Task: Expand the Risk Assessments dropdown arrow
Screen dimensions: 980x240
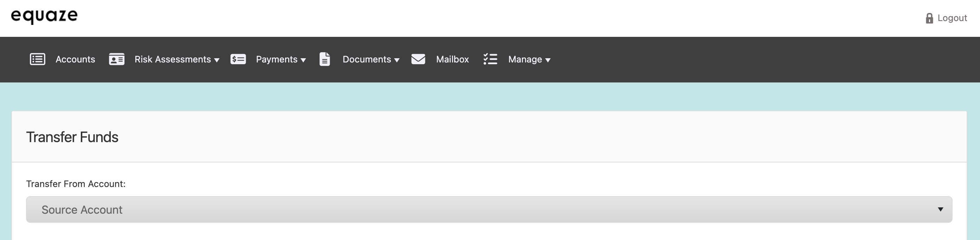Action: point(217,60)
